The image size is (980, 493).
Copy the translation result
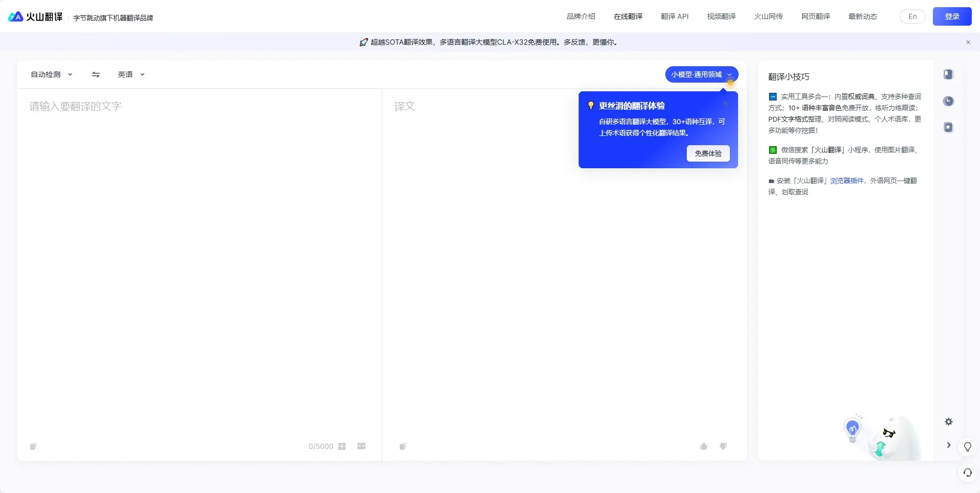[402, 447]
